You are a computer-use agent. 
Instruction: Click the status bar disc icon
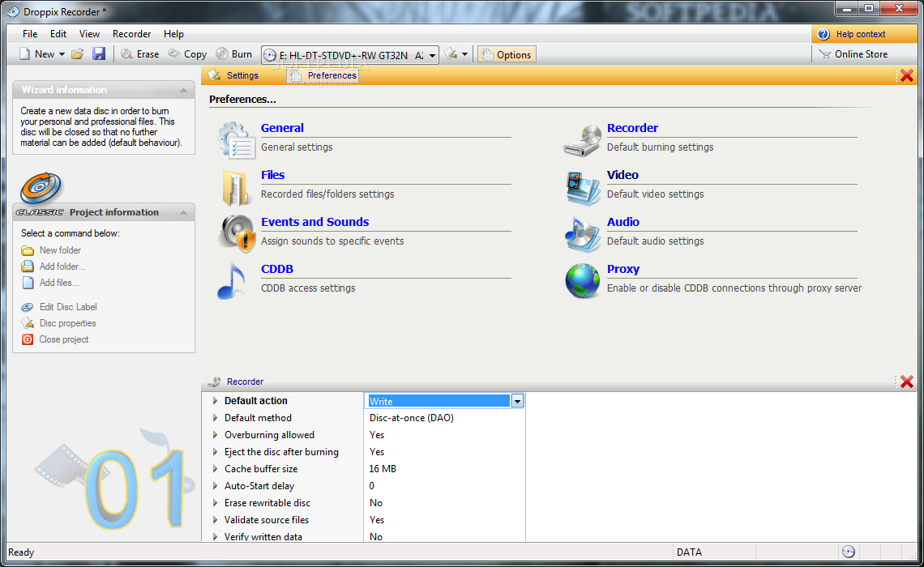click(848, 552)
